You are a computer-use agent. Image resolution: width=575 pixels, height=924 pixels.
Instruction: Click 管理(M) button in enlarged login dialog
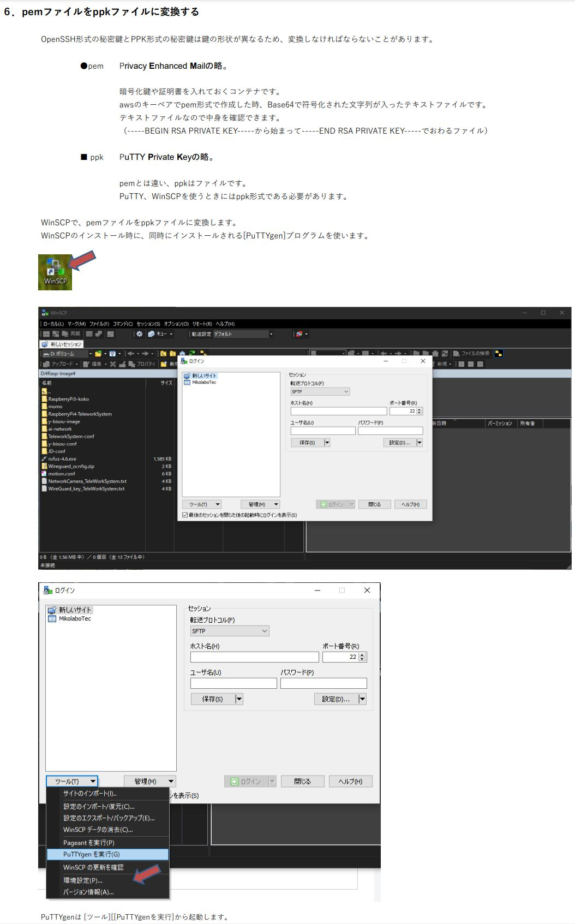[149, 782]
